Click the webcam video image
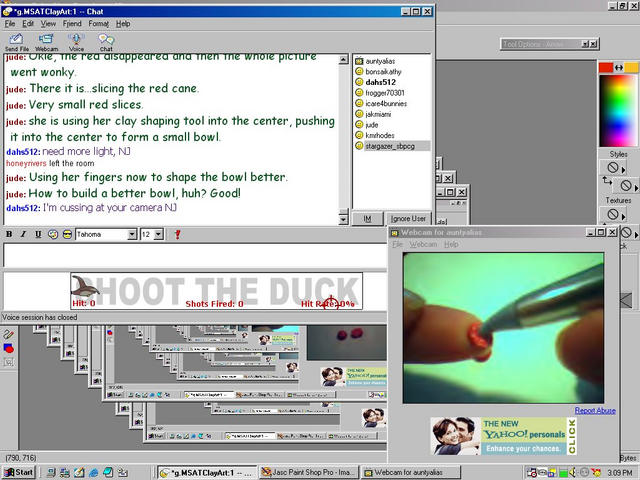Viewport: 640px width, 480px height. pos(503,328)
